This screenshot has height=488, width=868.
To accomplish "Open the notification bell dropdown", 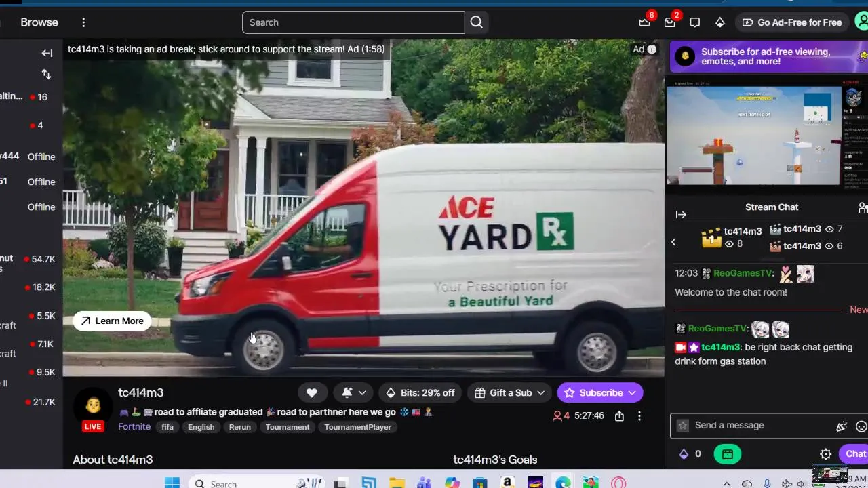I will [x=354, y=392].
